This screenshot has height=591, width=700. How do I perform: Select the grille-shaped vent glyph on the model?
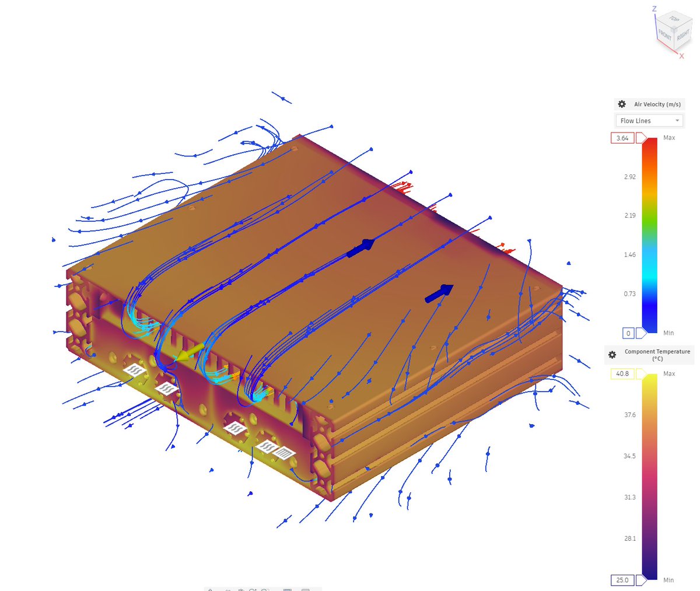285,453
